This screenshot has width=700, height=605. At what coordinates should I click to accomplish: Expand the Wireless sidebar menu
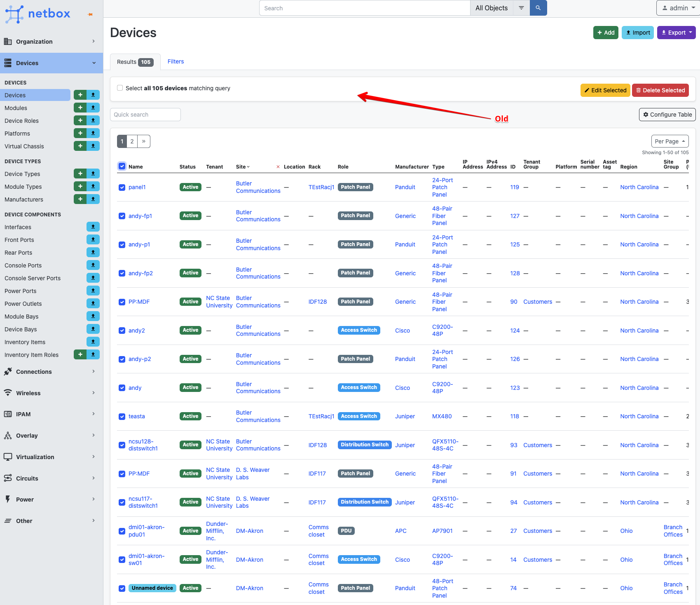click(52, 393)
